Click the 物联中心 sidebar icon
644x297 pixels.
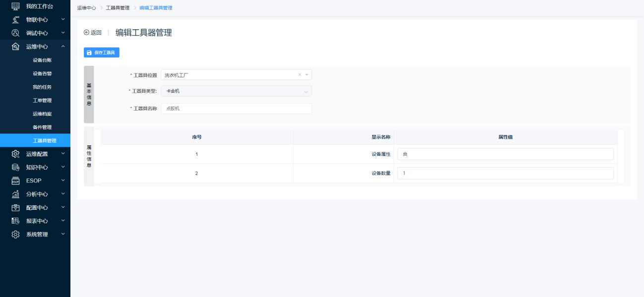tap(15, 20)
